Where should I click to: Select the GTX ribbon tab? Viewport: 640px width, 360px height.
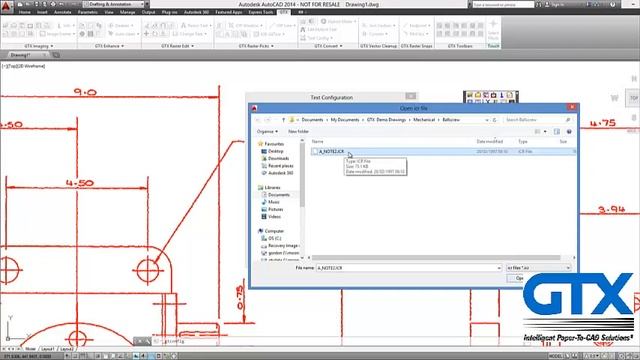tap(283, 12)
